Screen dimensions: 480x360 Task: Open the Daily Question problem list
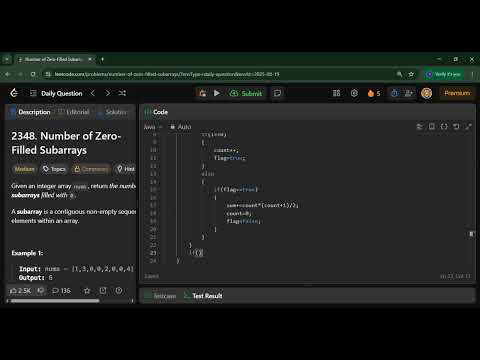coord(56,93)
